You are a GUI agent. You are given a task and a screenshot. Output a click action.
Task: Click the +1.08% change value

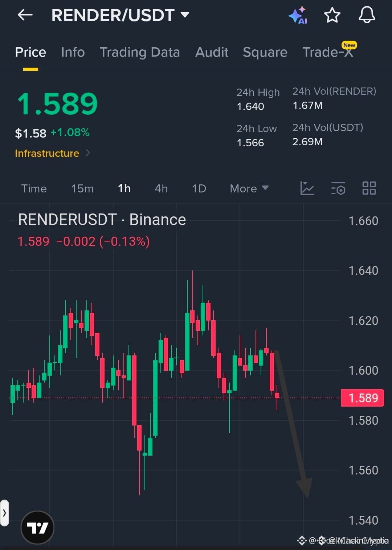click(x=70, y=132)
